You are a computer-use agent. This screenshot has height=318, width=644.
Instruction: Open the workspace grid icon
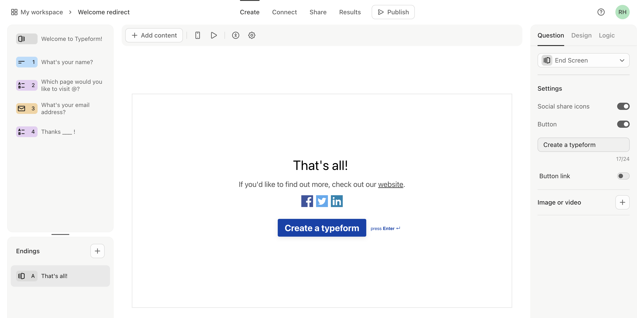tap(14, 12)
